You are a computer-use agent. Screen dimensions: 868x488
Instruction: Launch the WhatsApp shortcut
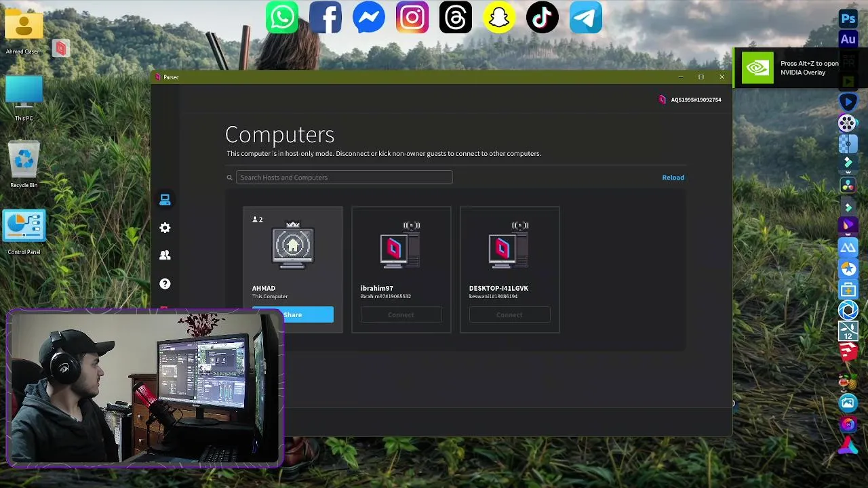(x=282, y=18)
